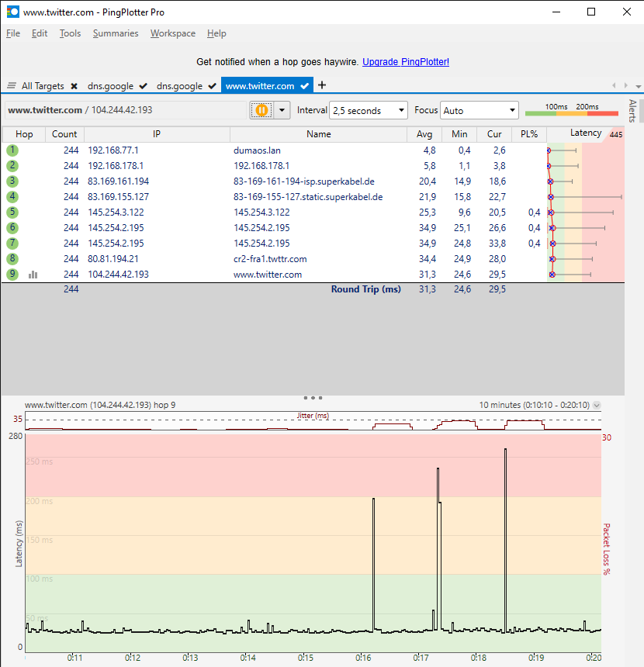This screenshot has height=667, width=644.
Task: Click the Min column header
Action: pos(459,134)
